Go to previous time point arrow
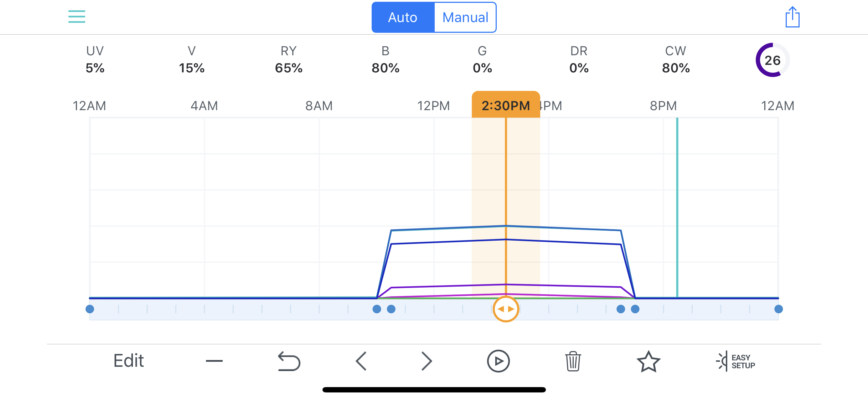The width and height of the screenshot is (868, 401). [361, 361]
